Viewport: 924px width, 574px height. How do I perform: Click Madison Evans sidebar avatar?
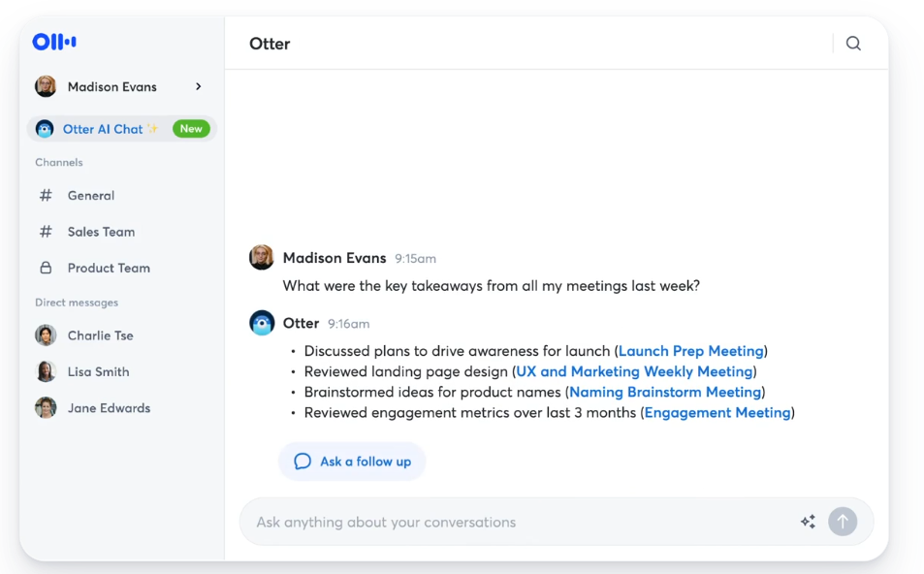pos(46,86)
